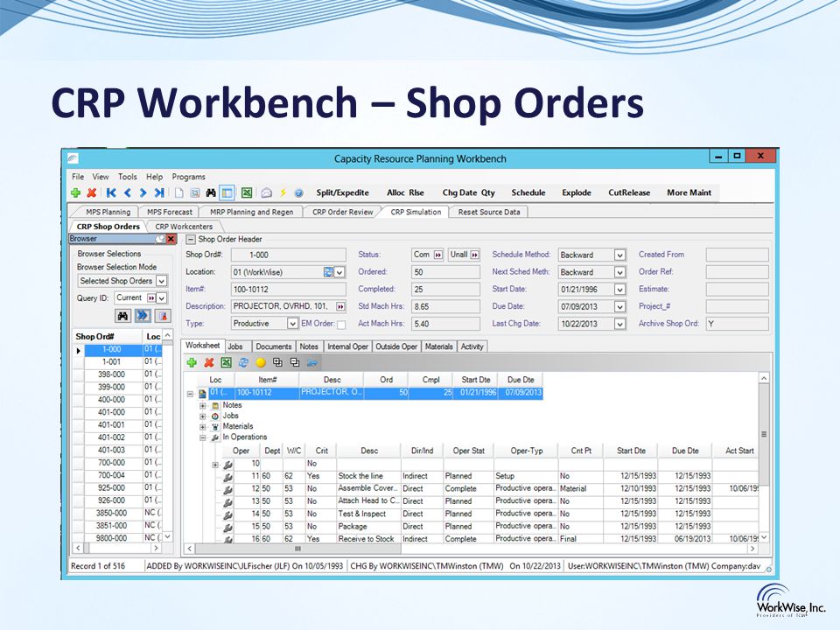Click the refresh arrows icon in Worksheet toolbar
This screenshot has width=840, height=630.
pyautogui.click(x=243, y=362)
